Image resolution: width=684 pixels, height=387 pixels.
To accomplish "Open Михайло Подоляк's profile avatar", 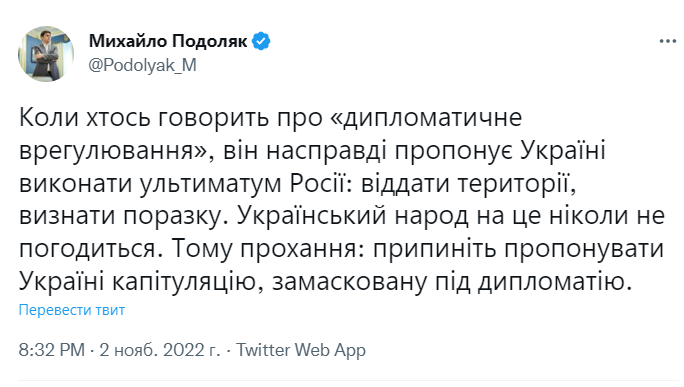I will [x=46, y=54].
